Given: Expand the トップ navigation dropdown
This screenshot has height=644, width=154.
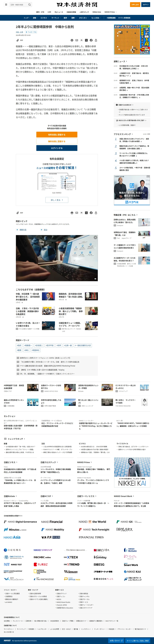Looking at the screenshot, I should (x=27, y=18).
